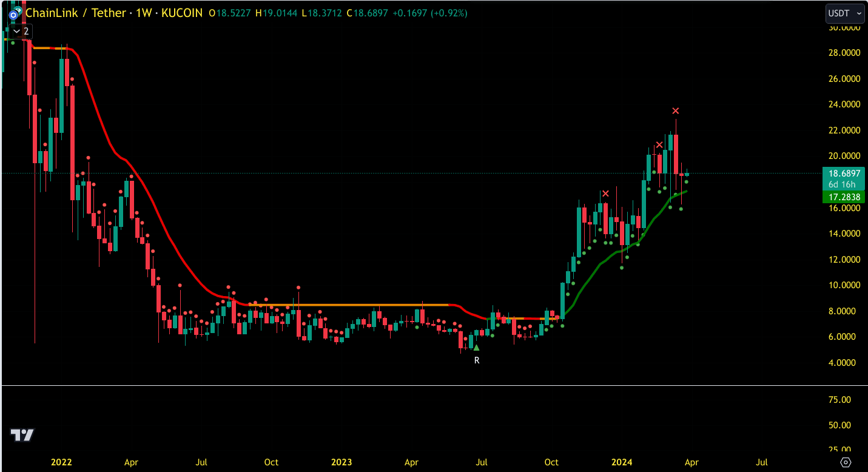Click the 20.0000 price axis label

844,156
